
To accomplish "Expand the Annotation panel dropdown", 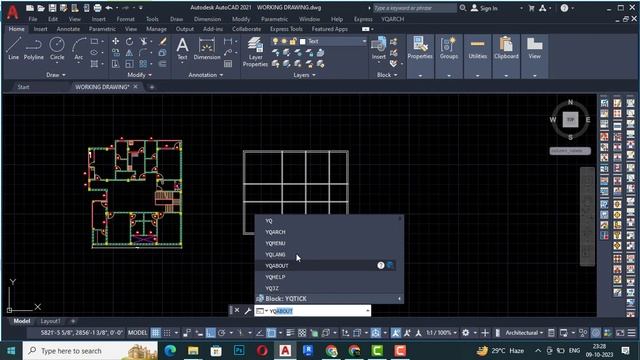I will pyautogui.click(x=206, y=75).
